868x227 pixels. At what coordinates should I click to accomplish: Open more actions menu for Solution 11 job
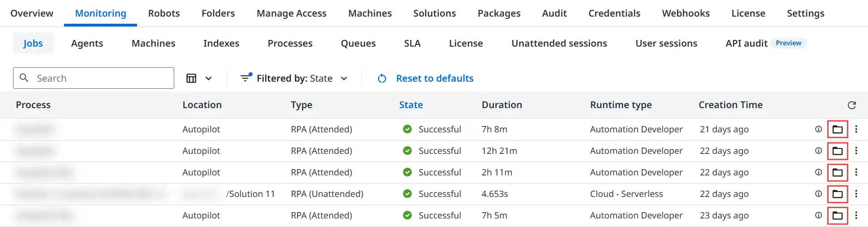click(x=856, y=194)
